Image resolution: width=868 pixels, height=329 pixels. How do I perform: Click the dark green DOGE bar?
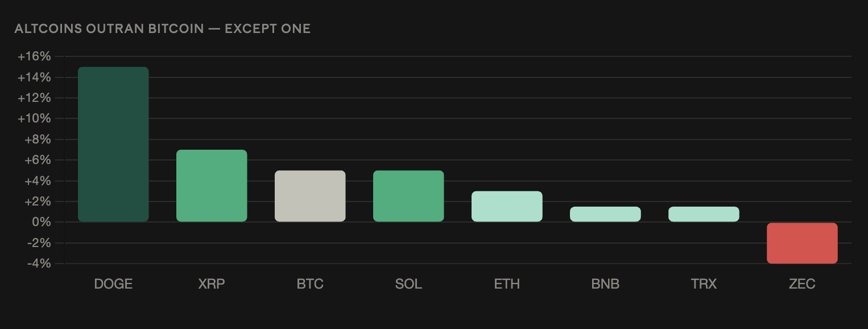point(113,144)
